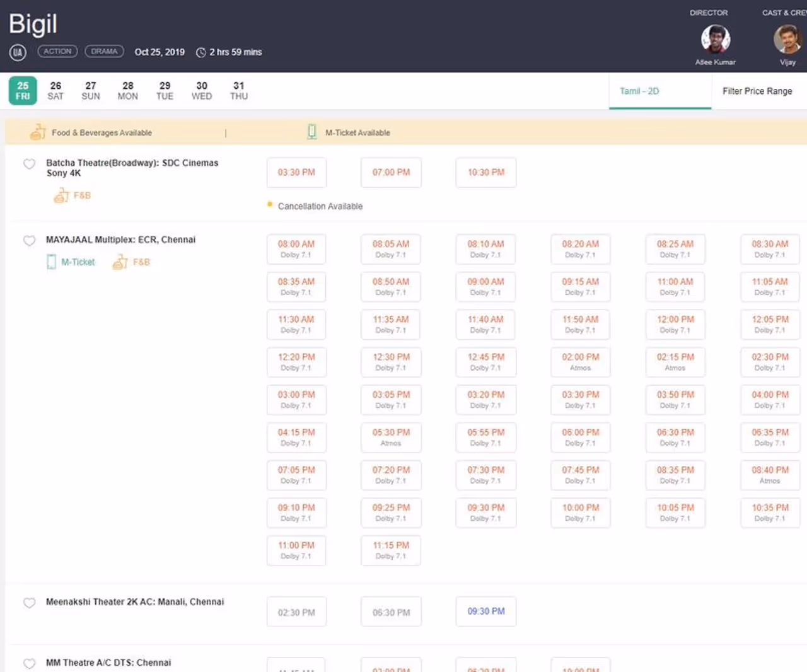807x672 pixels.
Task: Open cast member Vijay's photo
Action: pyautogui.click(x=787, y=40)
